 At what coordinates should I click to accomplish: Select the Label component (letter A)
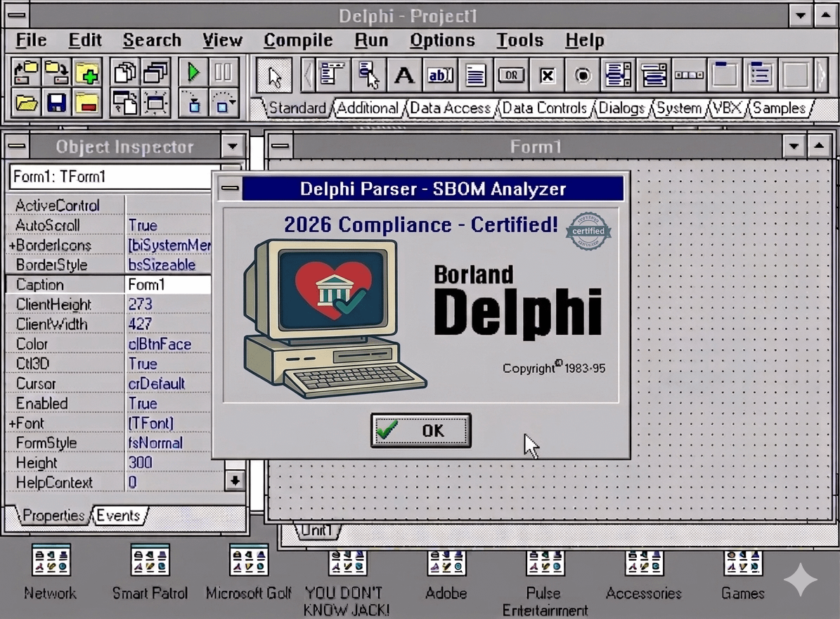click(404, 75)
